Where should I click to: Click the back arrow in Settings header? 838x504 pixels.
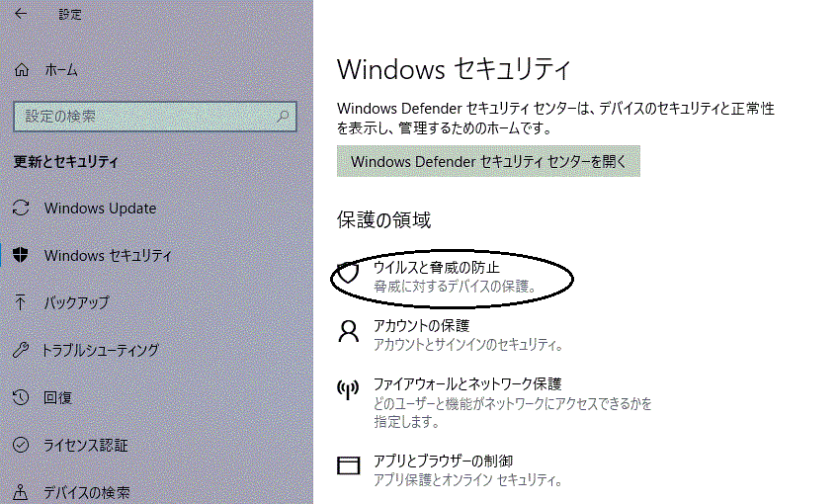(21, 14)
